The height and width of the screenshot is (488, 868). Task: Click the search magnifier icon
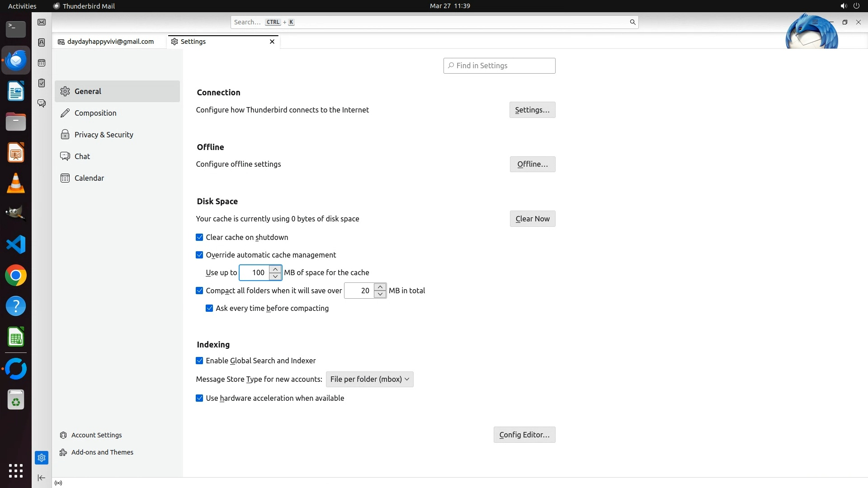coord(632,22)
